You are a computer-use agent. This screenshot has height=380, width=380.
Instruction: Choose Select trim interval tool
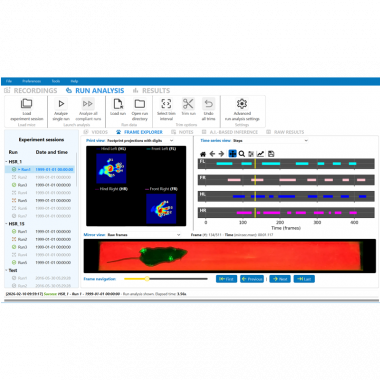click(x=166, y=104)
